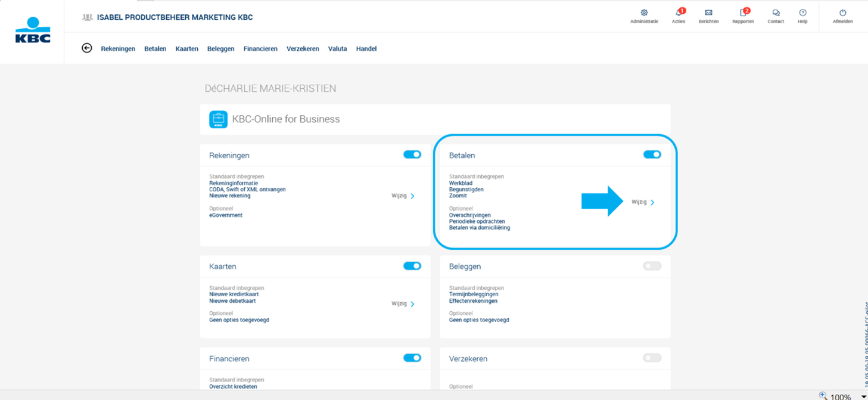Viewport: 868px width, 400px height.
Task: Click Afmelden power icon to log off
Action: coord(843,13)
